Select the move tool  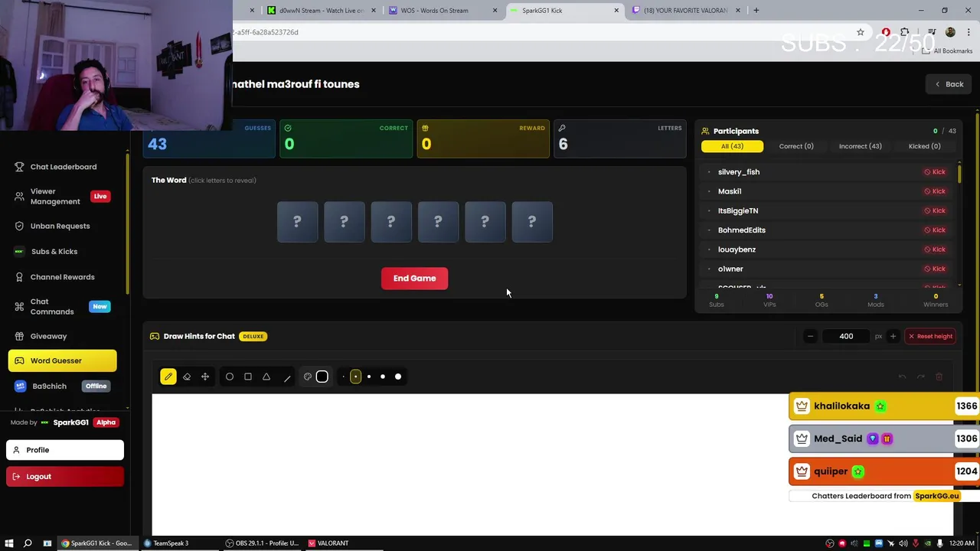(205, 377)
